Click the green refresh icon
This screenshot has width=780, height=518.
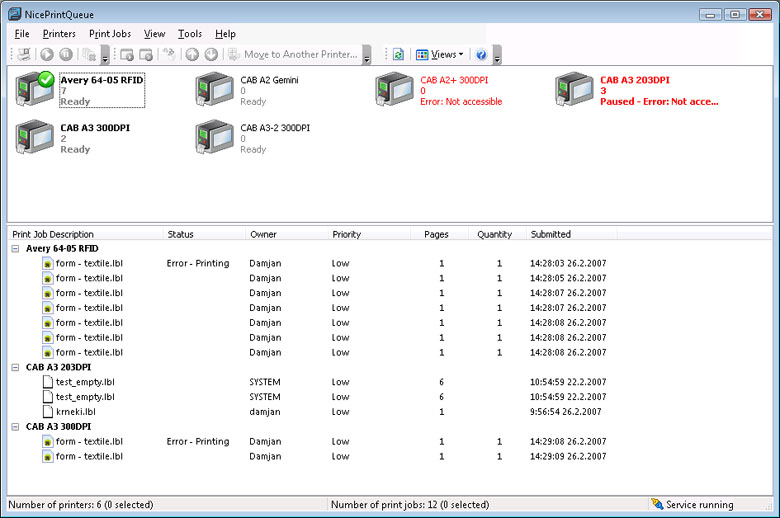[x=398, y=54]
